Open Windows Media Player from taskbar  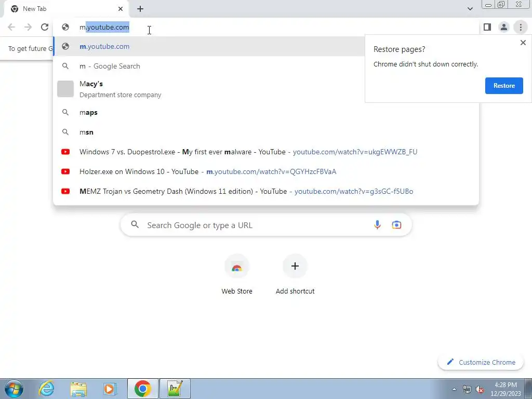110,389
